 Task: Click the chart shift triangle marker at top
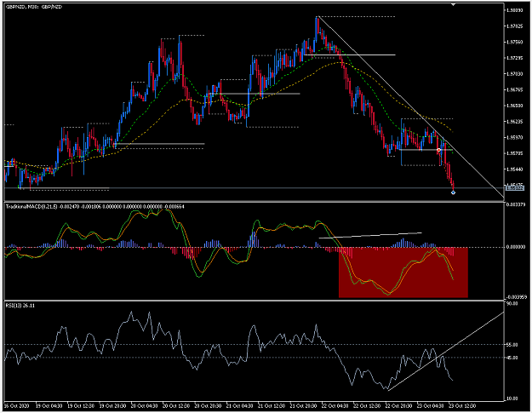454,5
